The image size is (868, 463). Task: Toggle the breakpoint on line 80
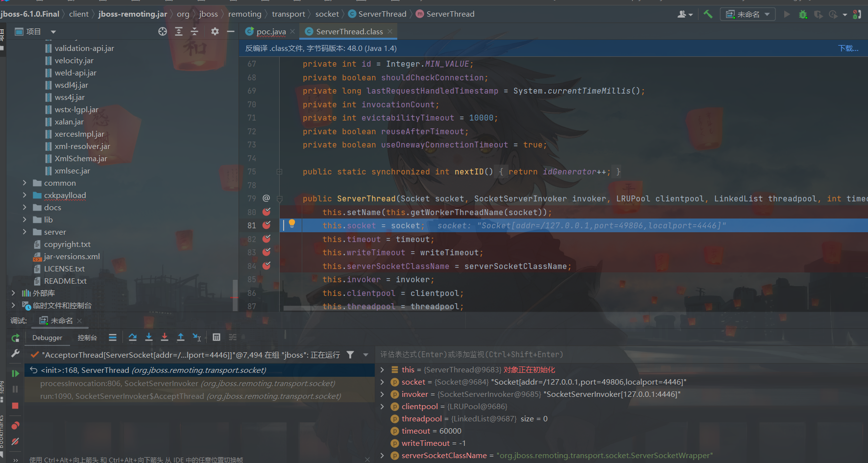click(x=266, y=212)
